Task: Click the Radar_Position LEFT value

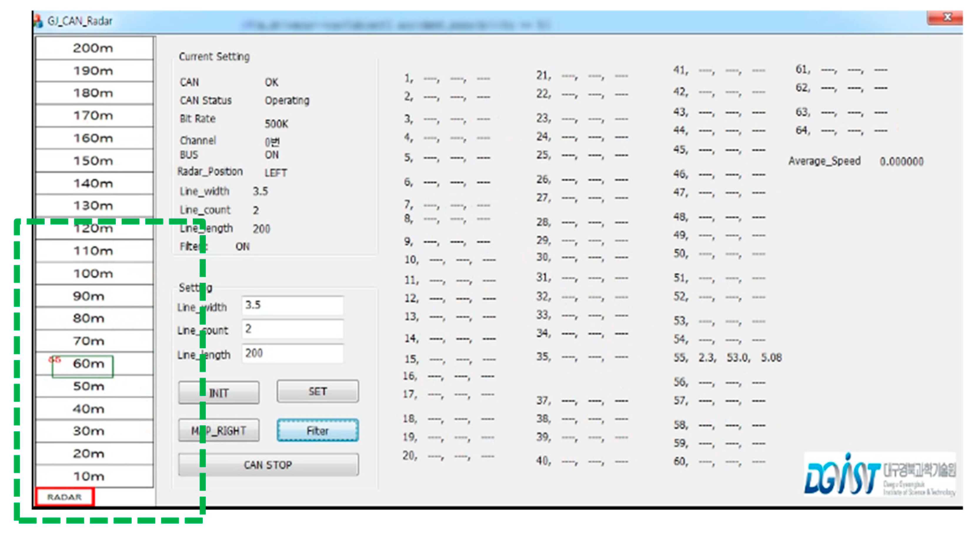Action: pyautogui.click(x=276, y=173)
